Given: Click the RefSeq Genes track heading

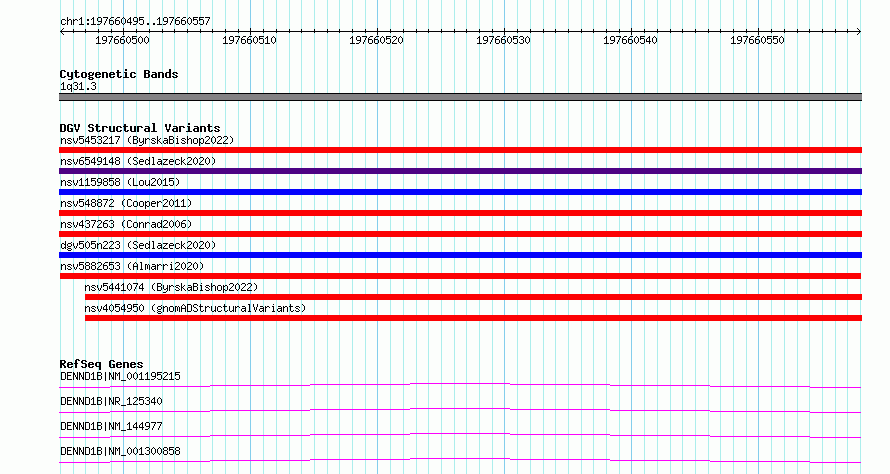Looking at the screenshot, I should pos(101,364).
